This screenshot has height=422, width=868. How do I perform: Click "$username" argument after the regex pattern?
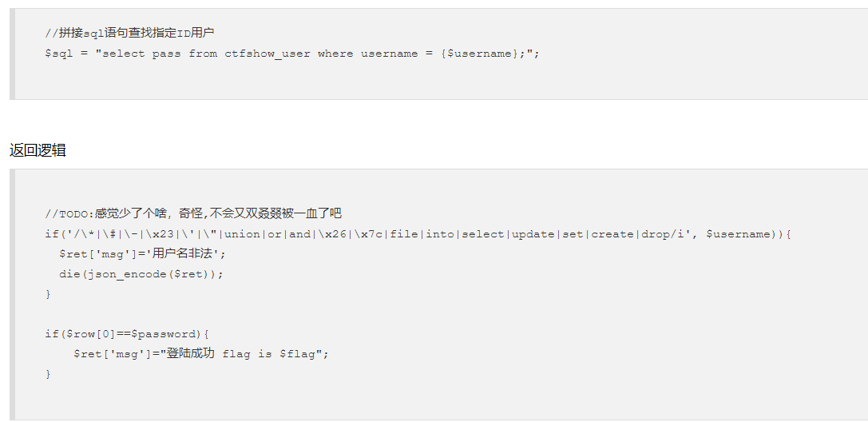pos(739,234)
